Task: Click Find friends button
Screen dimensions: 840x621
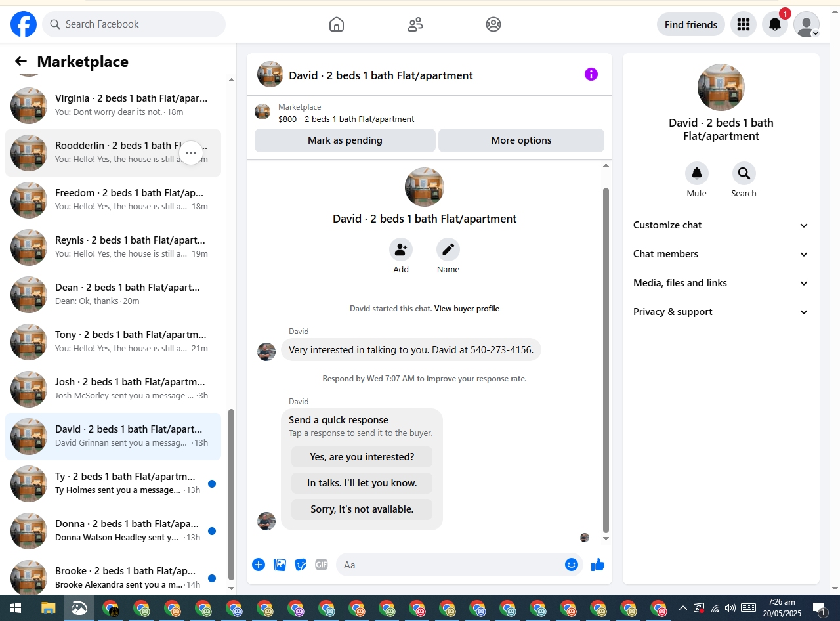Action: [x=691, y=24]
